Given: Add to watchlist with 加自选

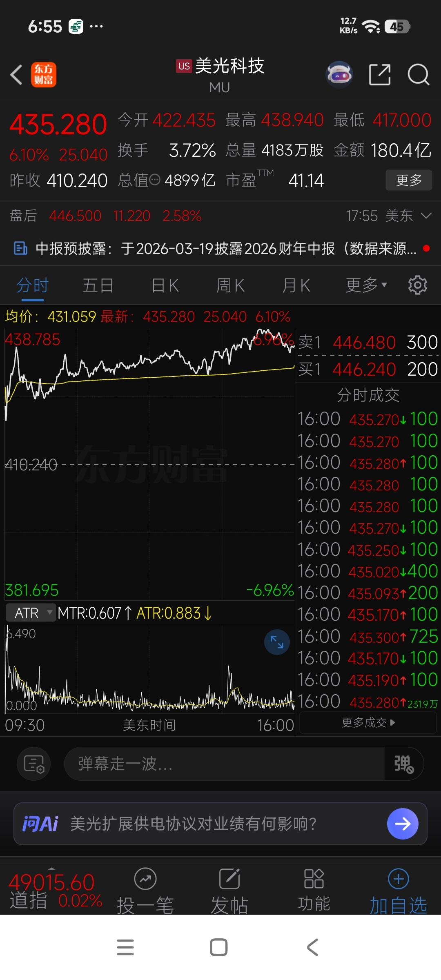Looking at the screenshot, I should click(398, 891).
